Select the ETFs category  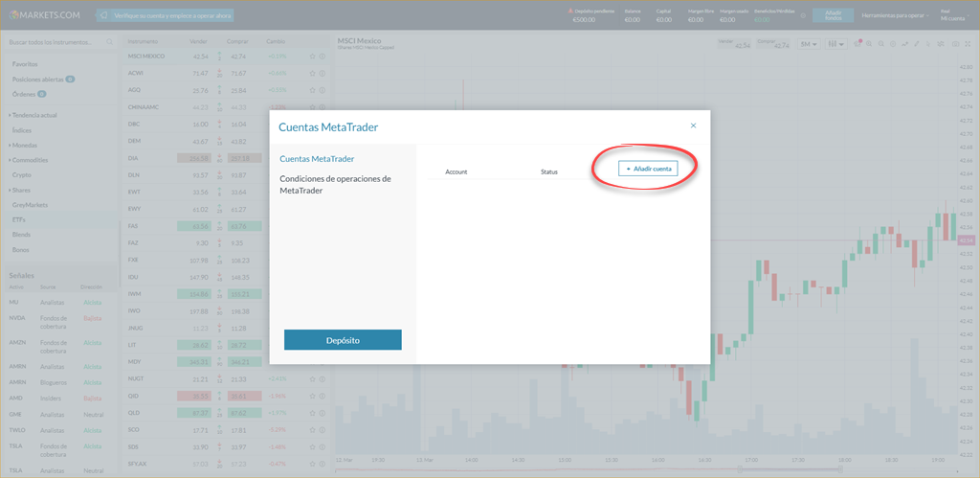19,220
